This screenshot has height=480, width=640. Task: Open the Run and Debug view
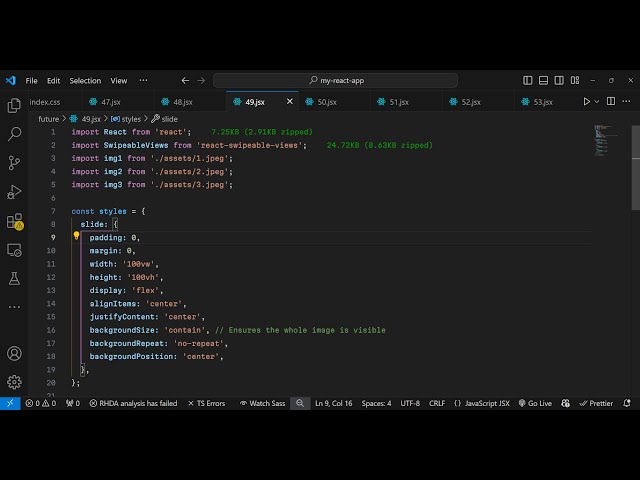pyautogui.click(x=14, y=191)
